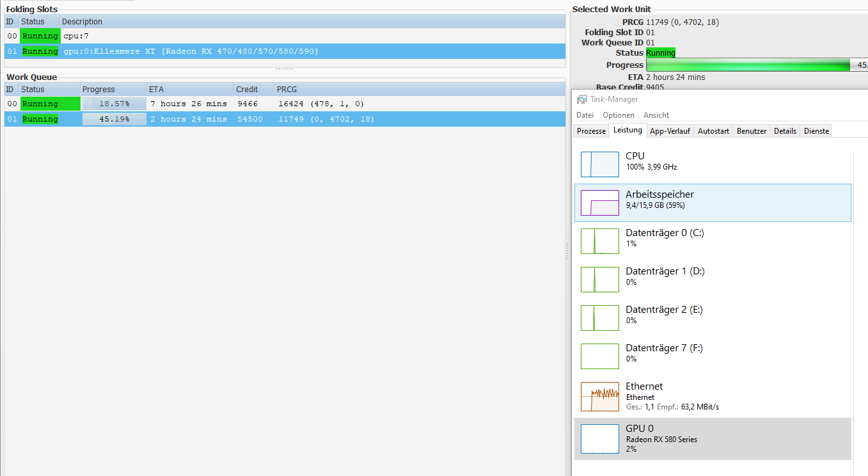Open the Optionen menu in Task-Manager
The image size is (868, 476).
pyautogui.click(x=619, y=115)
